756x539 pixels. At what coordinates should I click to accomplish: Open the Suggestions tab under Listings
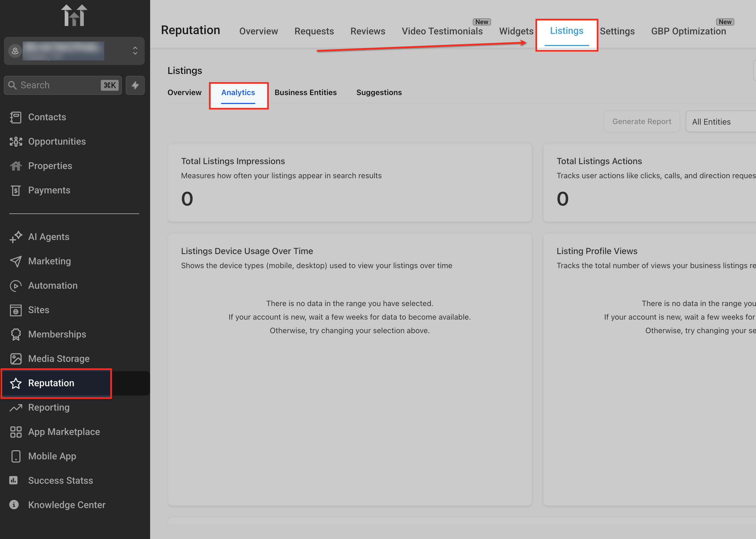tap(379, 93)
